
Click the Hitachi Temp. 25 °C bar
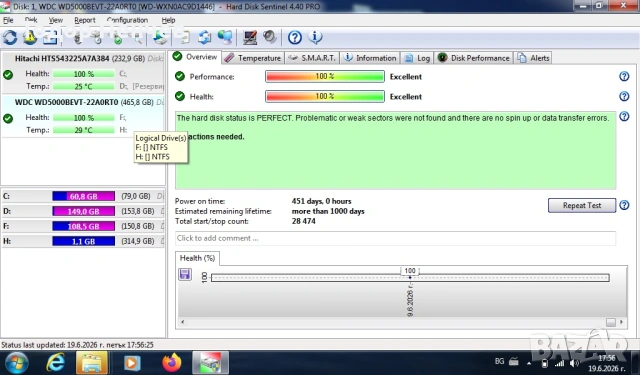coord(84,87)
